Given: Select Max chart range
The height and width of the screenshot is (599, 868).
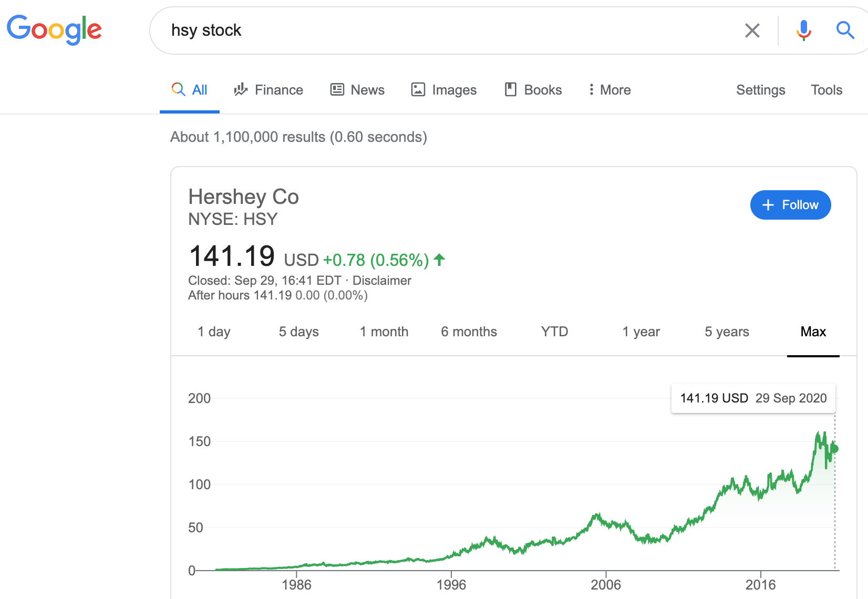Looking at the screenshot, I should click(813, 332).
